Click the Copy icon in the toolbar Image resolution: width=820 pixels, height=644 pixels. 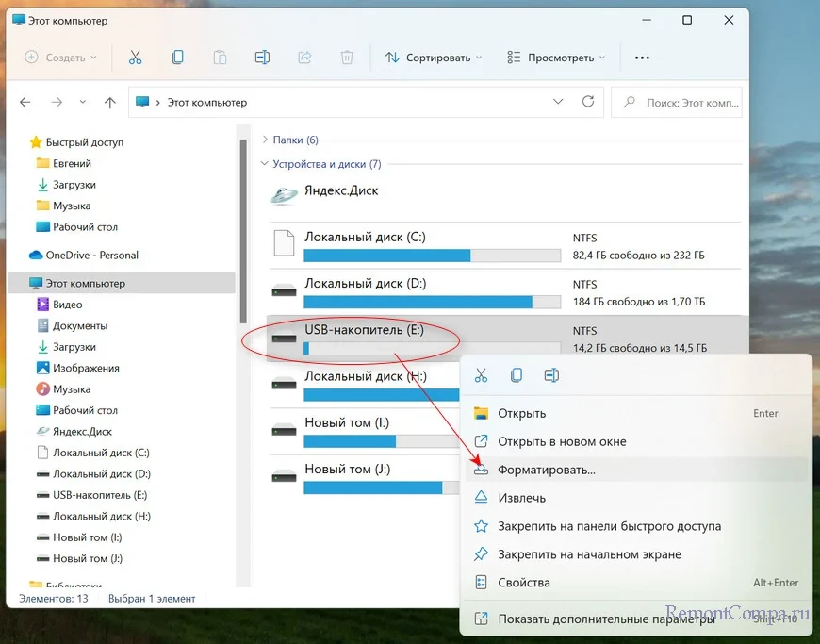tap(177, 58)
